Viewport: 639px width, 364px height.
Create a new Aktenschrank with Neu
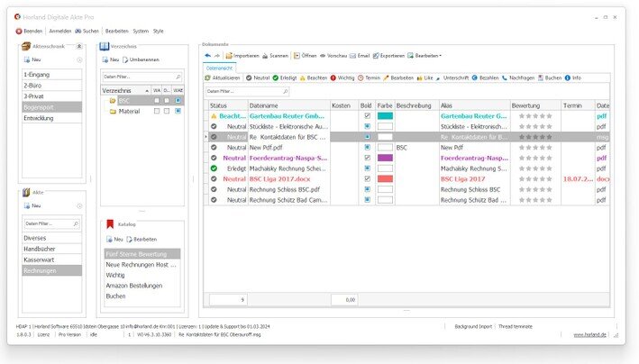32,59
